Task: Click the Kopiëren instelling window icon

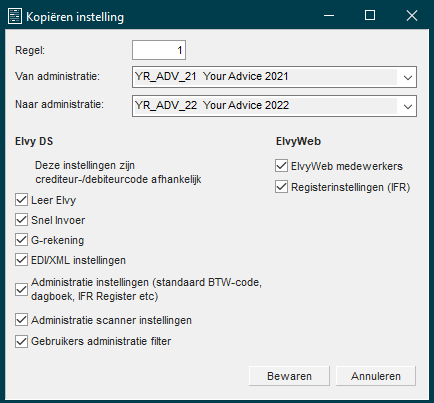Action: [15, 17]
